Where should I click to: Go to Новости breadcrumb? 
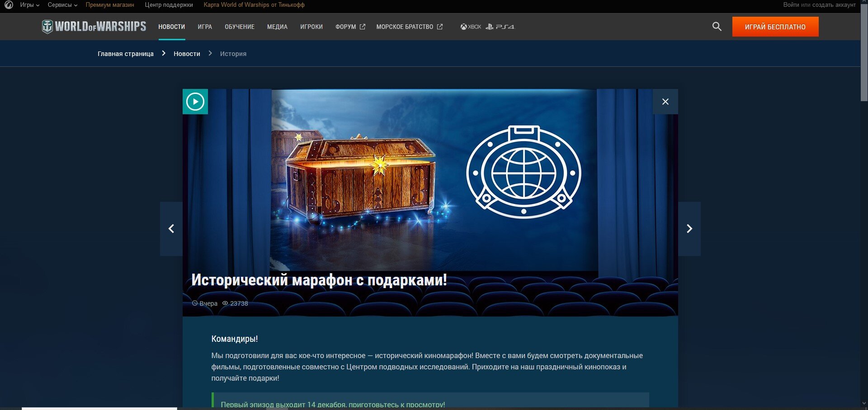187,54
